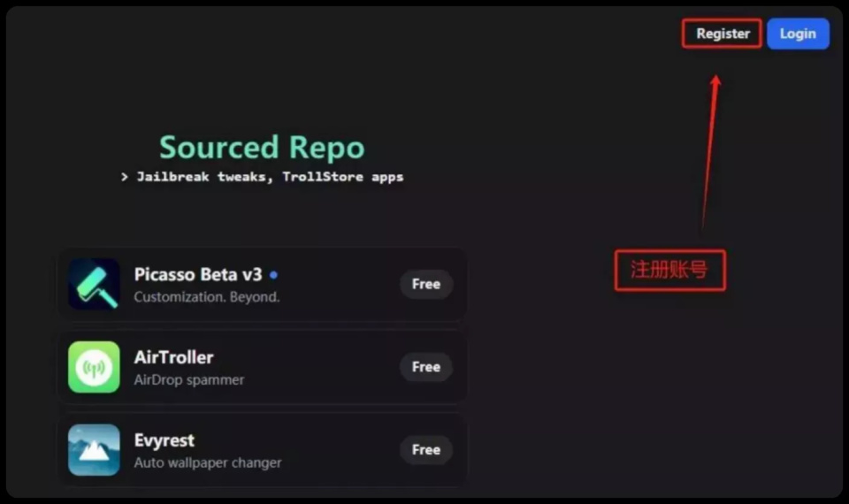Tap the Free button for AirTroller
This screenshot has width=849, height=504.
click(x=425, y=367)
